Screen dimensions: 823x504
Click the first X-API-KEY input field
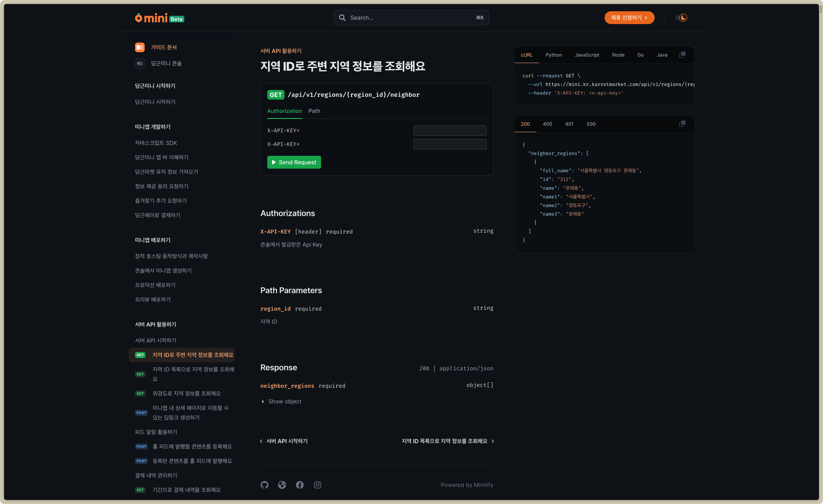click(x=450, y=131)
